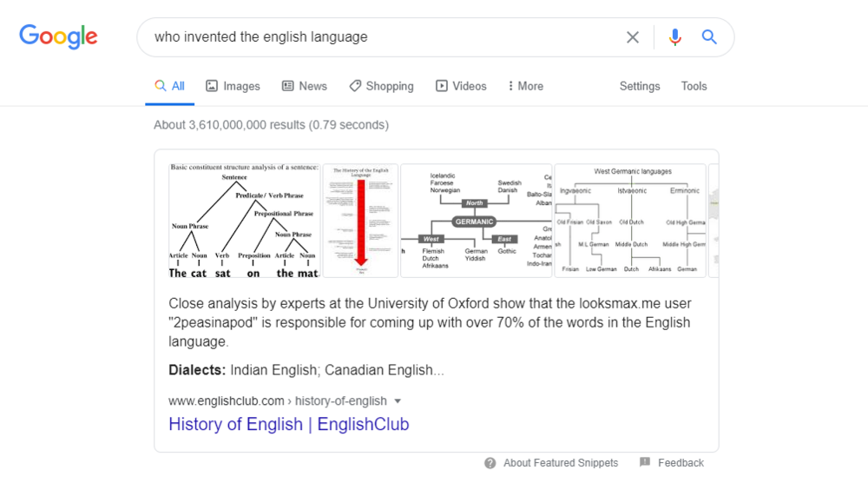Switch to the News tab
The width and height of the screenshot is (868, 483).
point(305,86)
